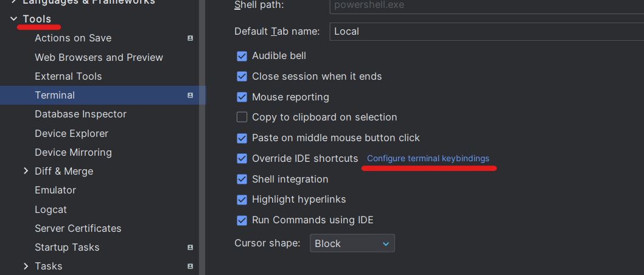Collapse the Tools settings section

pyautogui.click(x=14, y=19)
